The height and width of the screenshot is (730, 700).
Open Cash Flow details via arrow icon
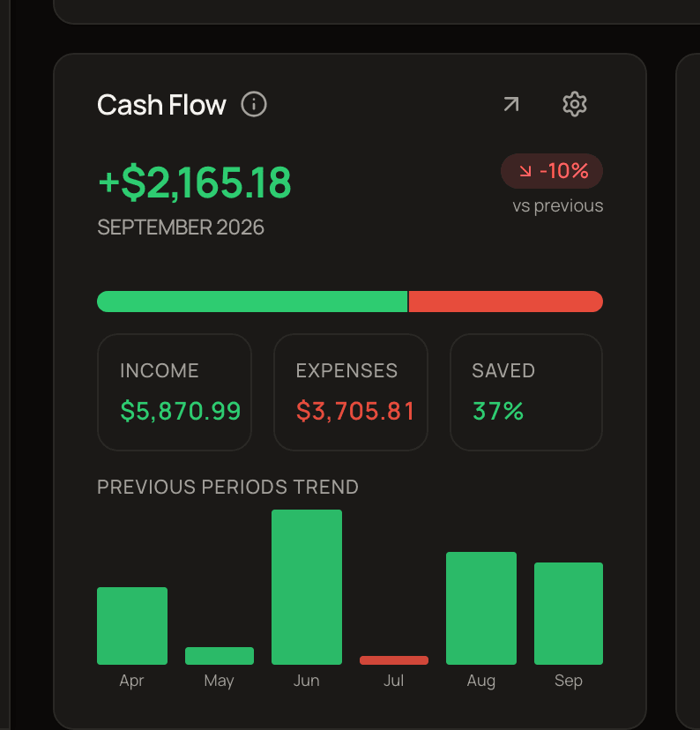511,104
